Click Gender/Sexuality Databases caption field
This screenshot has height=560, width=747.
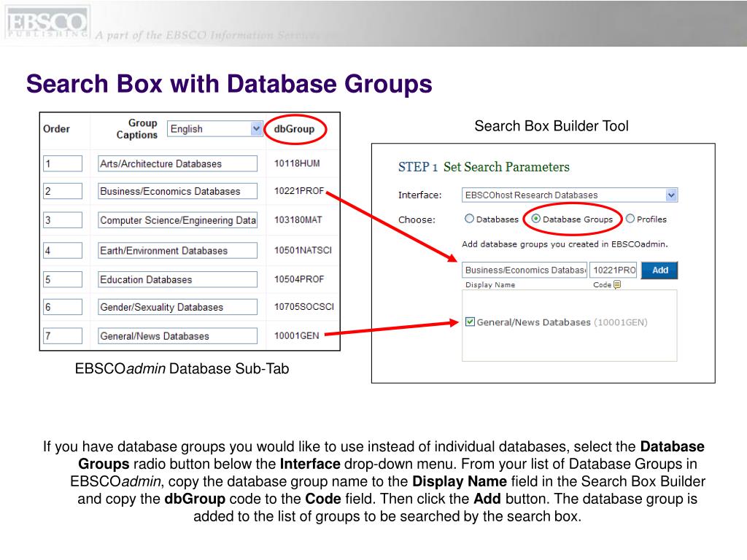[x=177, y=307]
